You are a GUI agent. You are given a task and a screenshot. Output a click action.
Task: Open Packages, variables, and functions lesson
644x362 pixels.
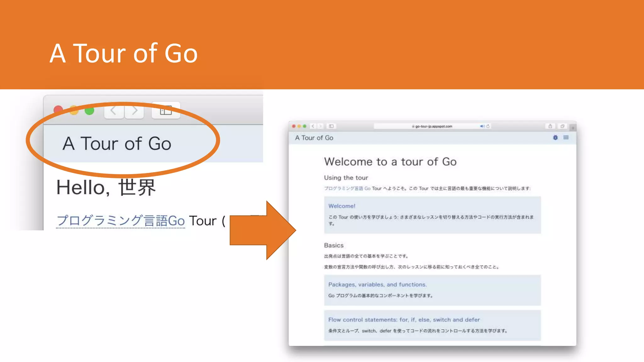[432, 290]
